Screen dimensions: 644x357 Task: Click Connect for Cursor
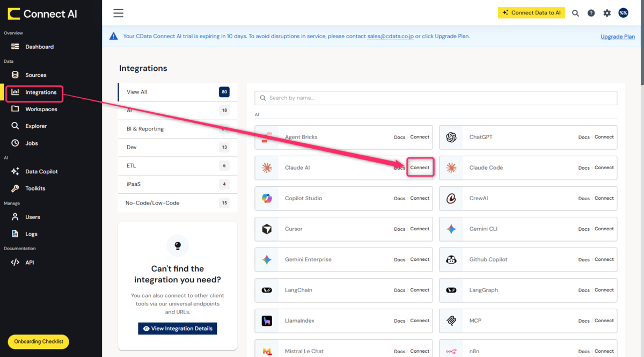420,229
